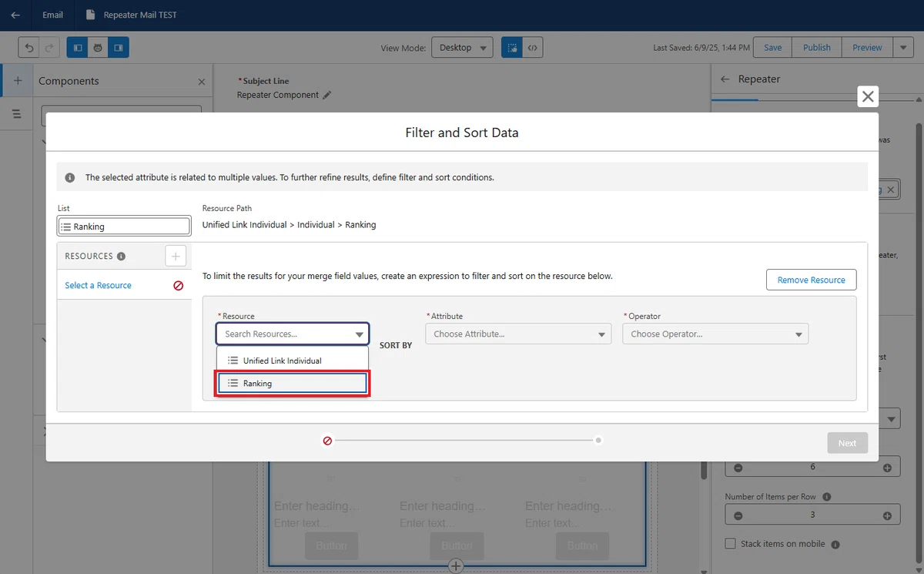Open the dropdown in the Repeater panel
Screen dimensions: 924x574
(x=890, y=420)
